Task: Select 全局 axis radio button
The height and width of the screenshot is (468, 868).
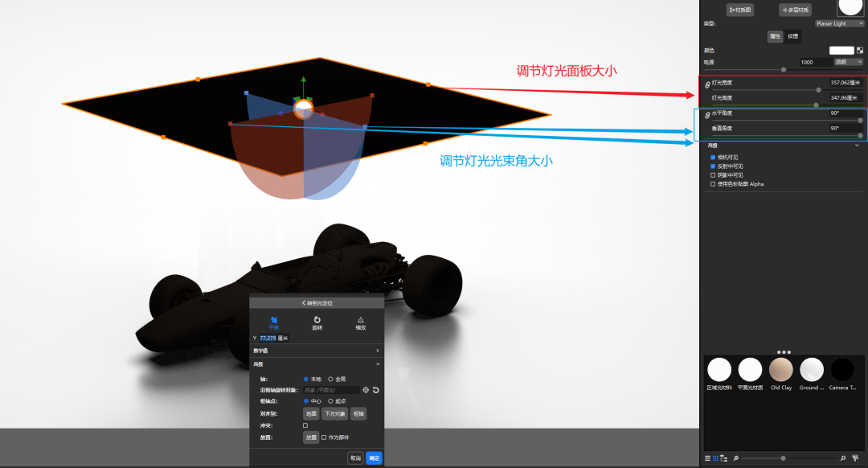Action: [330, 379]
